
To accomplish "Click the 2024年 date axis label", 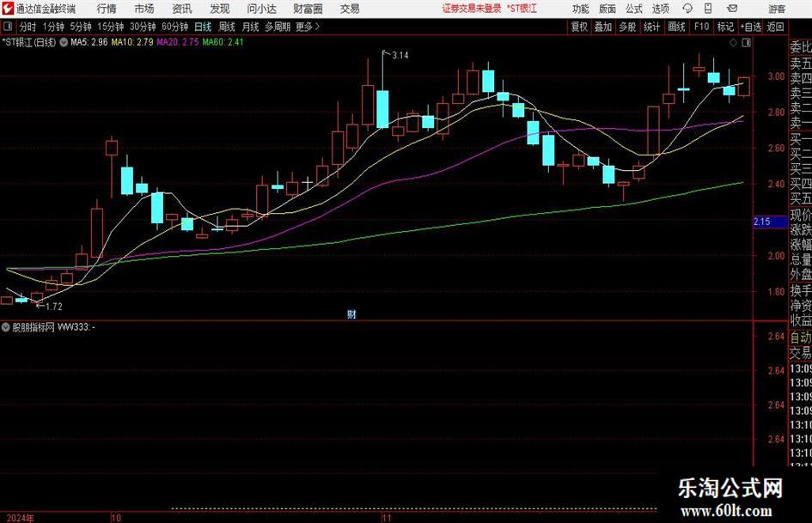I will pos(21,518).
